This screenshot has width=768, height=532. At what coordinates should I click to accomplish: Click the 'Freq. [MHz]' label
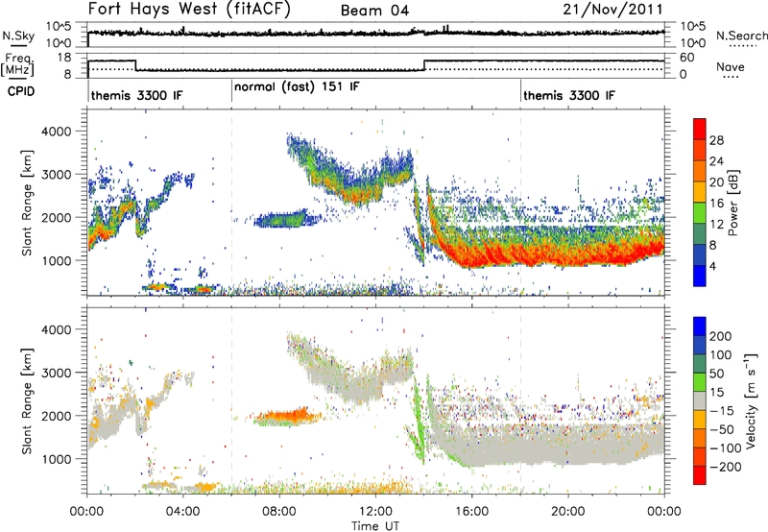coord(18,65)
